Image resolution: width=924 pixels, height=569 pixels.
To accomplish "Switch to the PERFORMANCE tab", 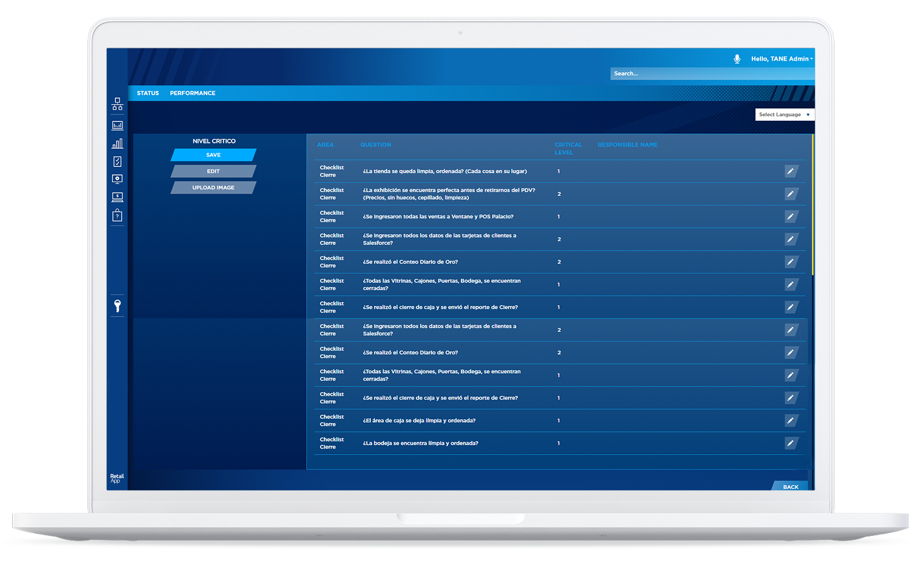I will 192,93.
